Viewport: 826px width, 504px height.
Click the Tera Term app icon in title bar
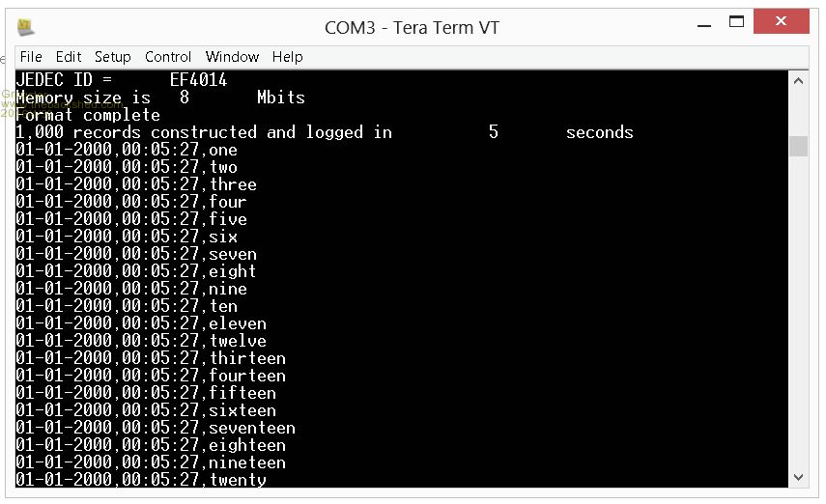[25, 26]
